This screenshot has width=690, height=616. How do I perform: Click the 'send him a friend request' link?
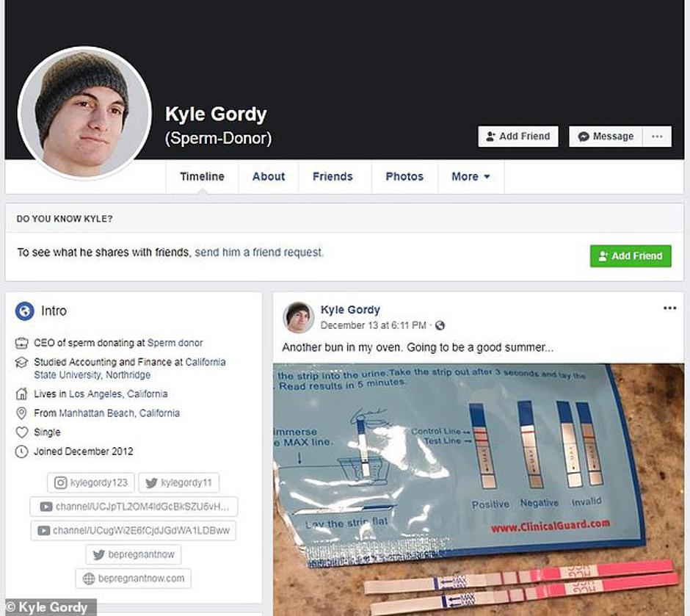[258, 253]
